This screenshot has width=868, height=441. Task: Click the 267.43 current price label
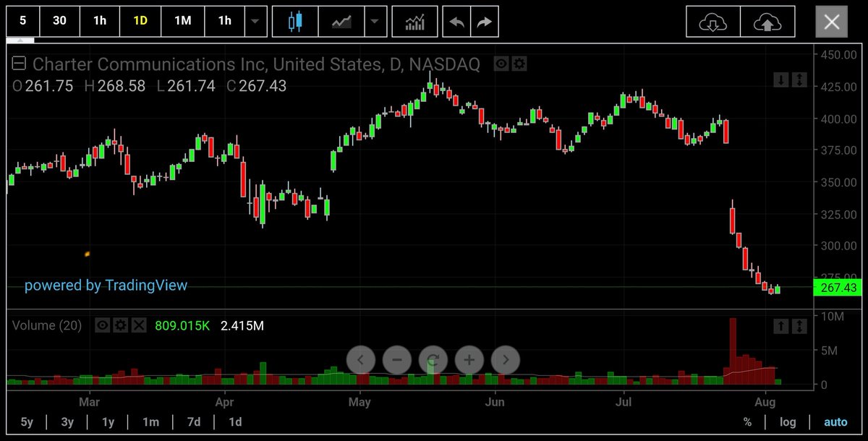pyautogui.click(x=839, y=288)
